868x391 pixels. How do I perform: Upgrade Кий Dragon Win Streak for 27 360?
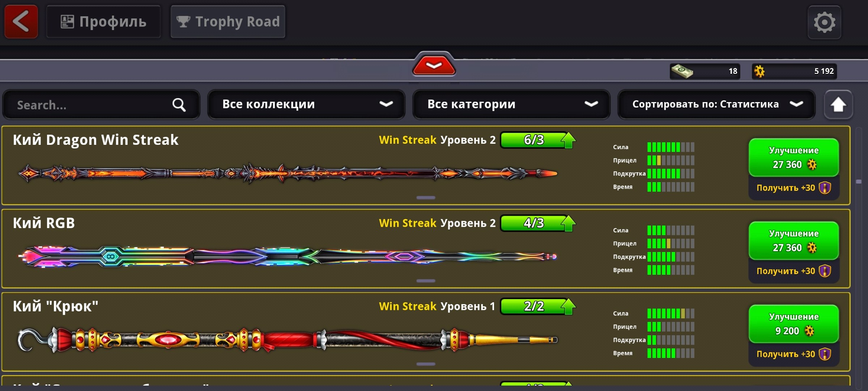793,157
